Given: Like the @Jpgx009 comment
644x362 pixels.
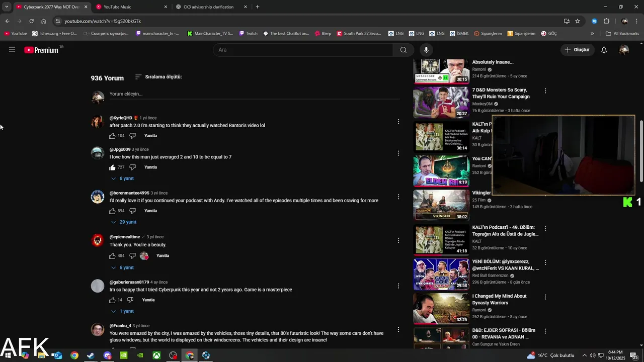Looking at the screenshot, I should (x=112, y=167).
